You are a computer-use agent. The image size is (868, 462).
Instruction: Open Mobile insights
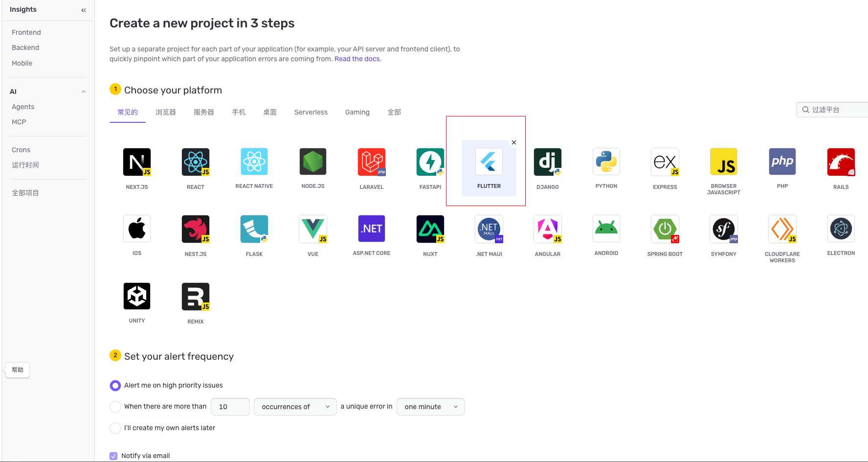tap(22, 63)
